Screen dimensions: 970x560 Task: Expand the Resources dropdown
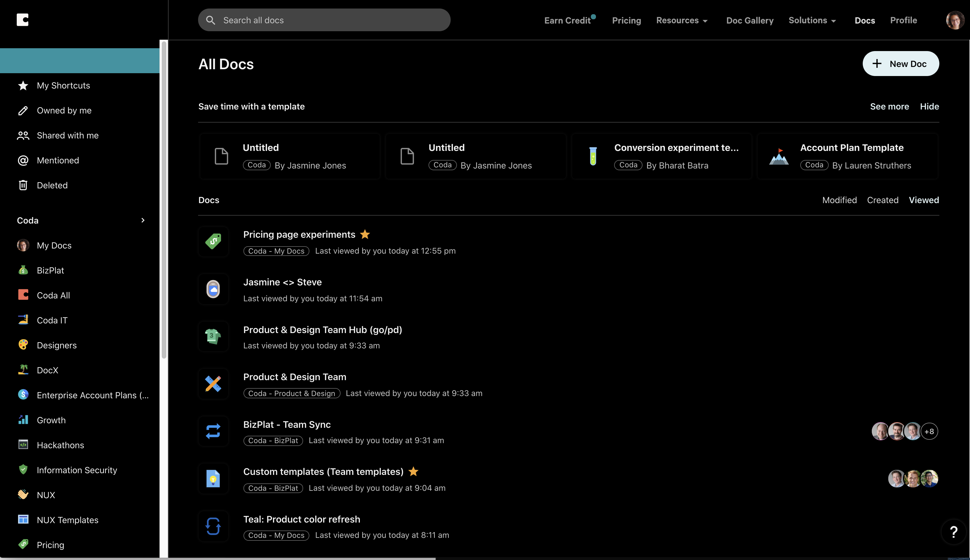pos(682,20)
